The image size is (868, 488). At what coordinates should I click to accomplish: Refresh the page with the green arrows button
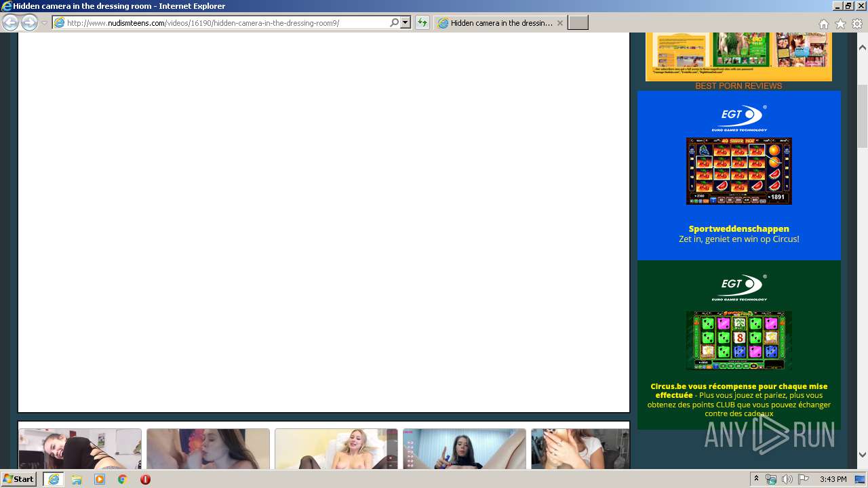point(422,22)
